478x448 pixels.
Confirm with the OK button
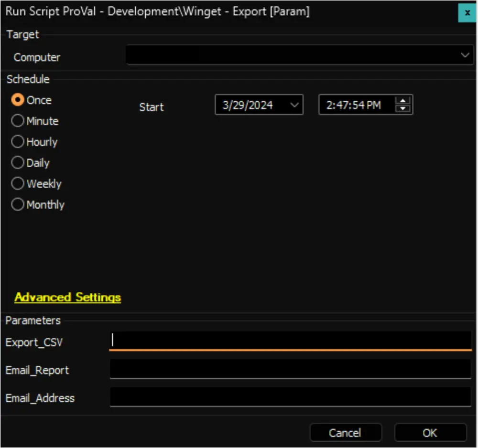click(x=431, y=432)
